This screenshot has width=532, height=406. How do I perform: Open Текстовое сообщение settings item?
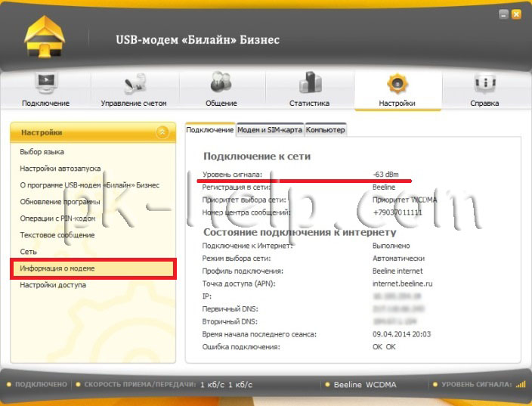57,235
